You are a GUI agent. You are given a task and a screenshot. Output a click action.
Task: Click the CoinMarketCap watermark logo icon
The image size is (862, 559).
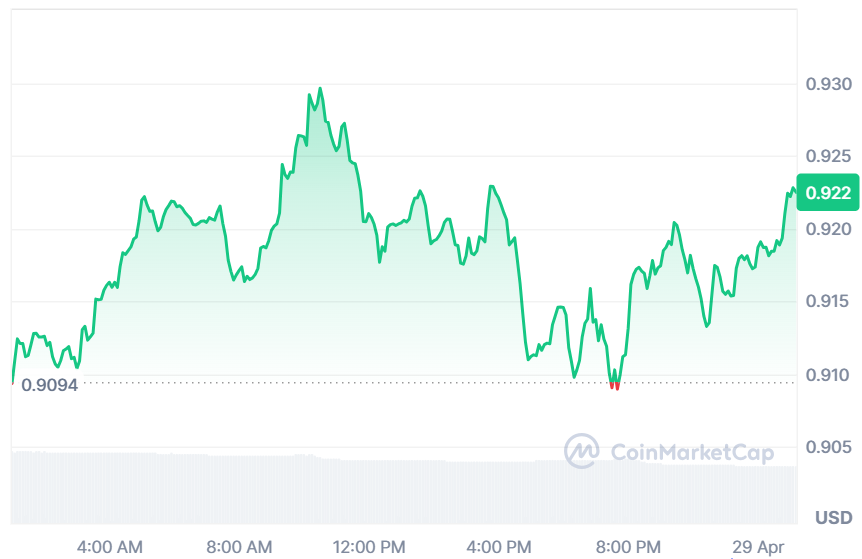click(x=582, y=451)
